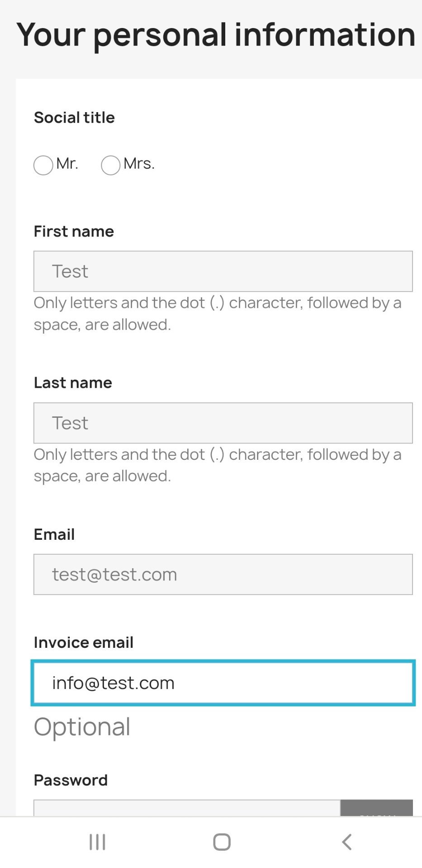Screen dimensions: 422x868
Task: Select the Mrs. radio button
Action: click(111, 165)
